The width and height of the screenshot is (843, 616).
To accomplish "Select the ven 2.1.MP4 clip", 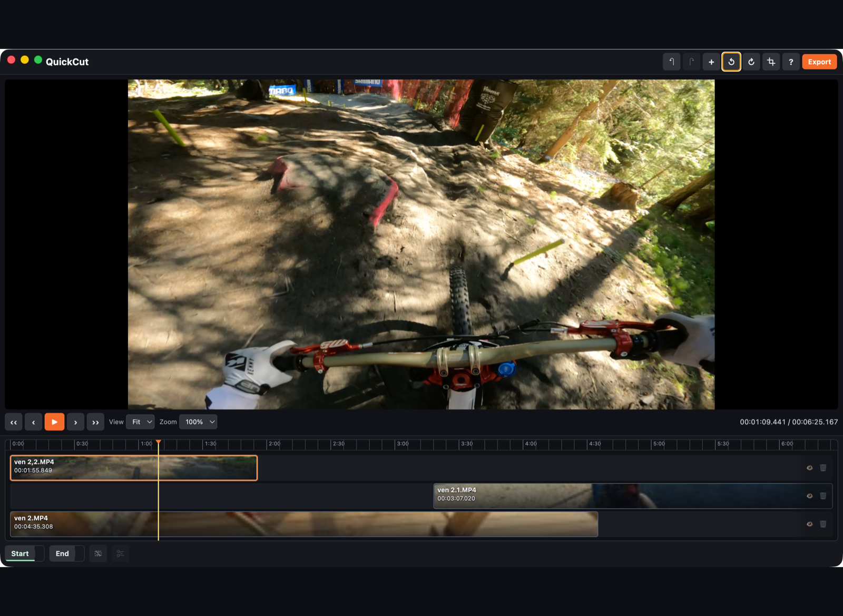I will click(633, 496).
